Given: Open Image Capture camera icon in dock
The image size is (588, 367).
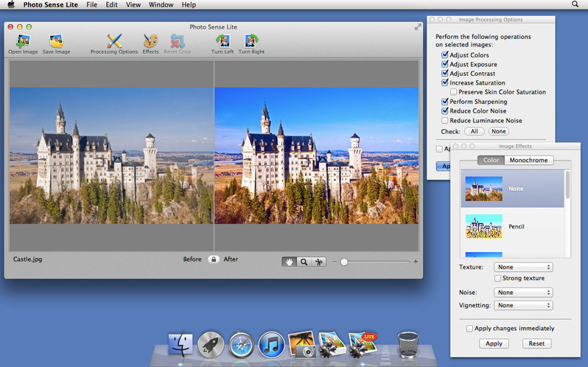Looking at the screenshot, I should [302, 343].
